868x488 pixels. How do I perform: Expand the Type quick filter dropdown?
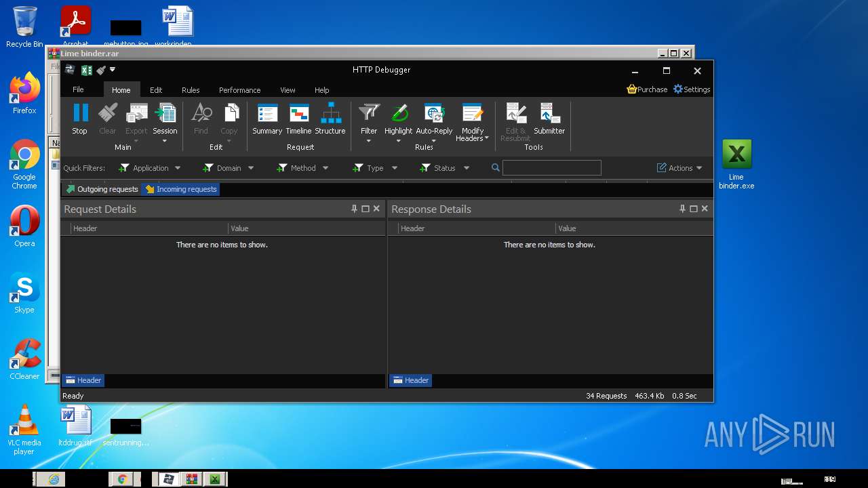[x=395, y=168]
